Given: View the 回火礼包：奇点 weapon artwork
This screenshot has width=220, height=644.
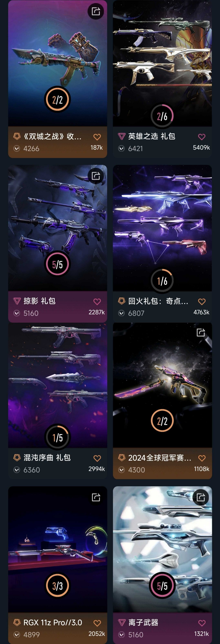Looking at the screenshot, I should tap(162, 218).
